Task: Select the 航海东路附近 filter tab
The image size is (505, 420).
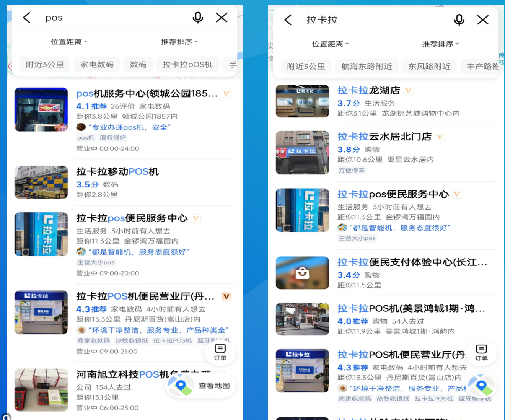Action: [x=366, y=66]
